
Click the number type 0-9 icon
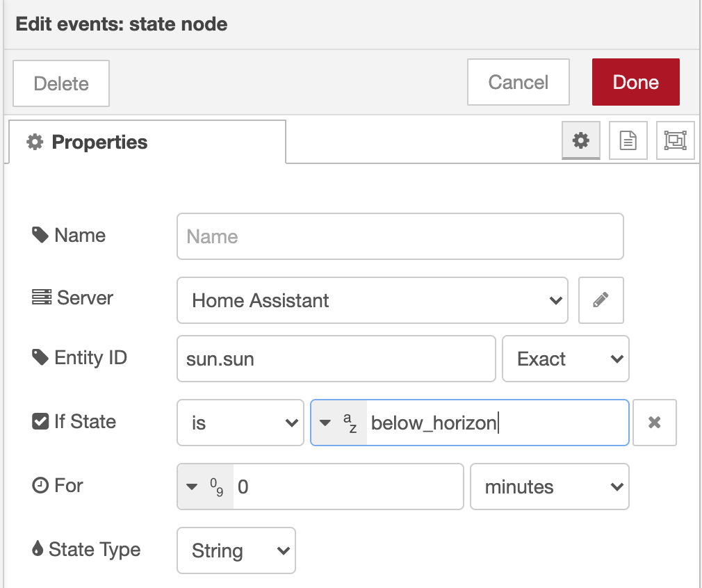(216, 487)
